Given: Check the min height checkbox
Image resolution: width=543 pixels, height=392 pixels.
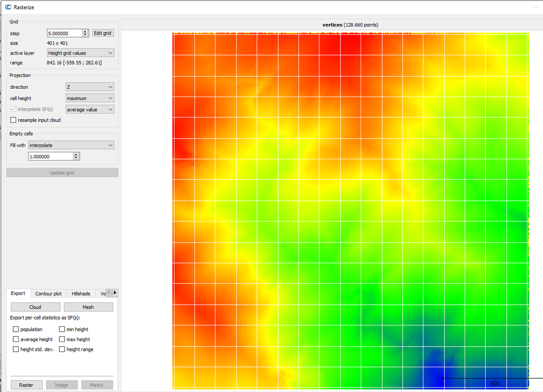Looking at the screenshot, I should [x=62, y=329].
